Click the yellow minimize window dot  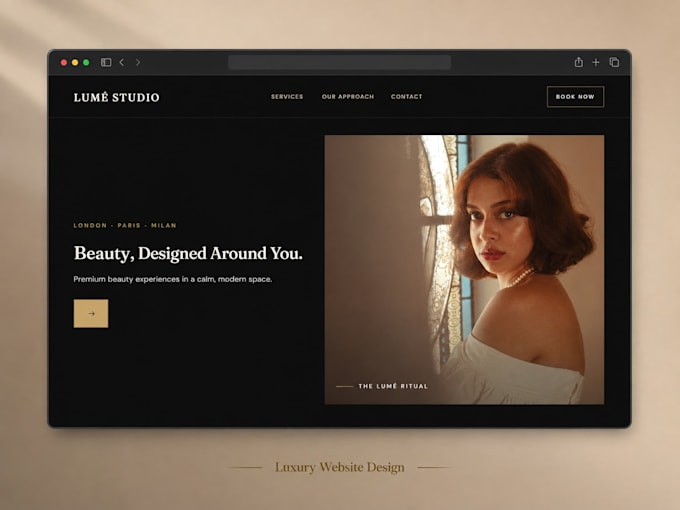[75, 62]
